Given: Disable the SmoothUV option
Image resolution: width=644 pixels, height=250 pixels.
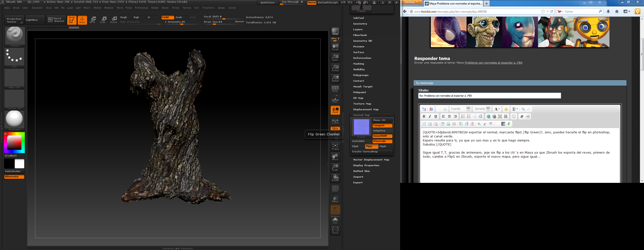Looking at the screenshot, I should [382, 136].
